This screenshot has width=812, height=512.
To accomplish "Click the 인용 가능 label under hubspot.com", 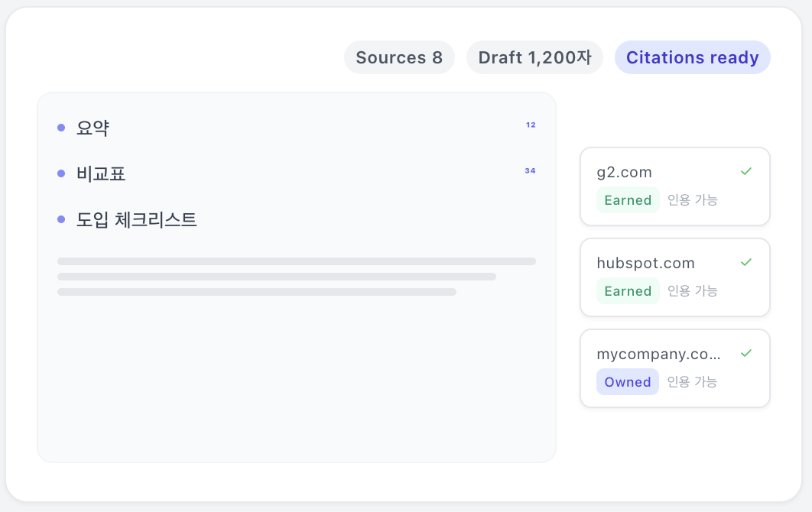I will 693,291.
